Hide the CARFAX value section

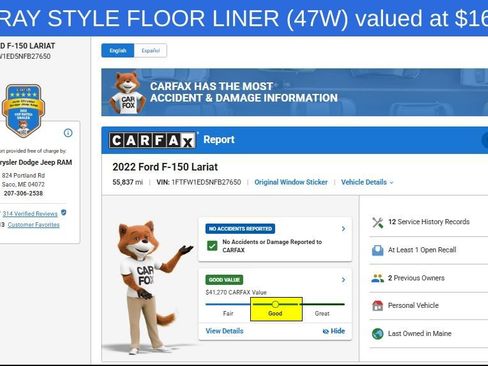click(334, 331)
